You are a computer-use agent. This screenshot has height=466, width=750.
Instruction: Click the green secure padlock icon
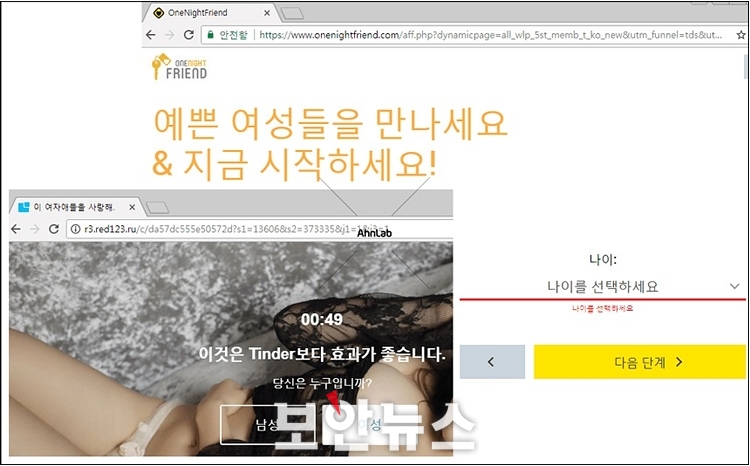click(x=210, y=34)
